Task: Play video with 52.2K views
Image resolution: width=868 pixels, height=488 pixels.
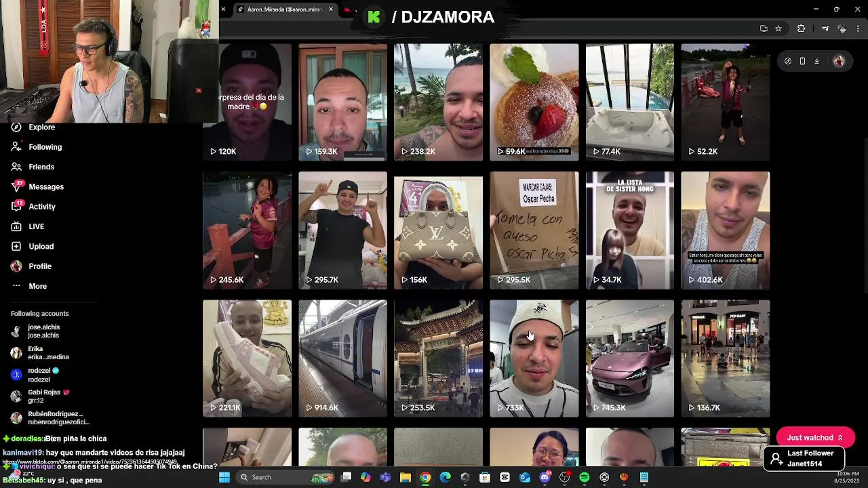Action: pyautogui.click(x=726, y=102)
